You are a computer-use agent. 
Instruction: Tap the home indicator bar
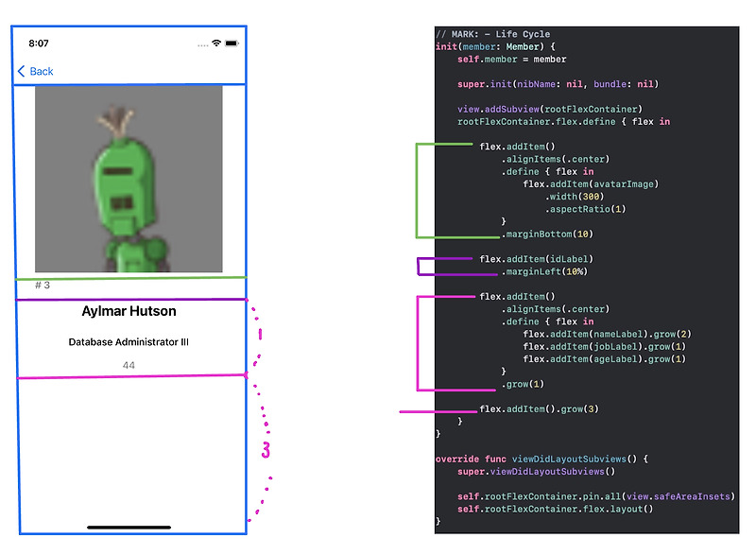coord(129,527)
